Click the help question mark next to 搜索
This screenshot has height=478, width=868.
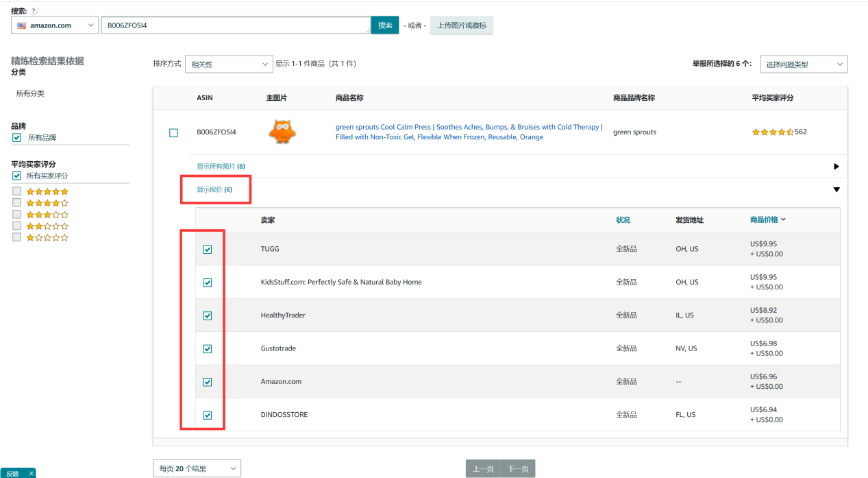[x=34, y=11]
